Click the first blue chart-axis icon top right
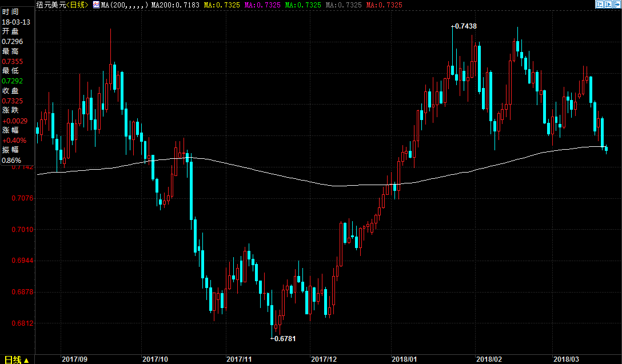622x364 pixels. tap(599, 5)
